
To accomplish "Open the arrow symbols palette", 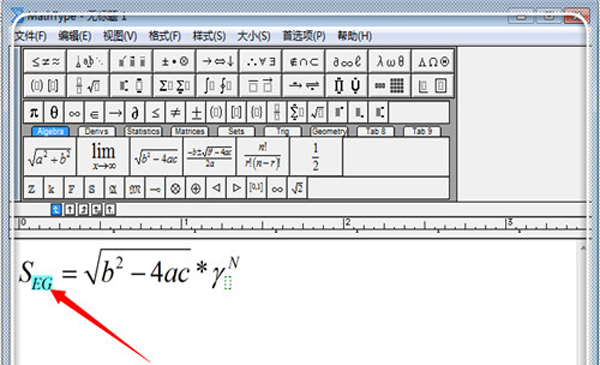I will click(x=217, y=61).
